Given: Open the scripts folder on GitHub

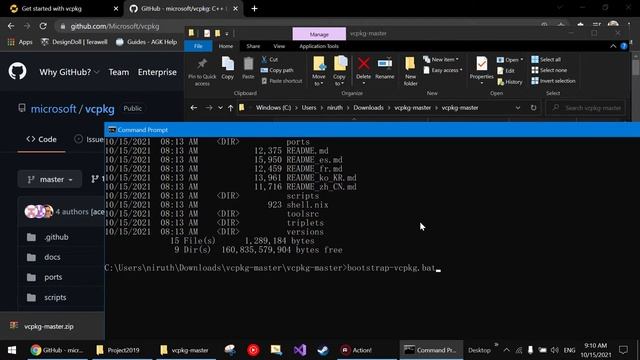Looking at the screenshot, I should click(x=55, y=298).
